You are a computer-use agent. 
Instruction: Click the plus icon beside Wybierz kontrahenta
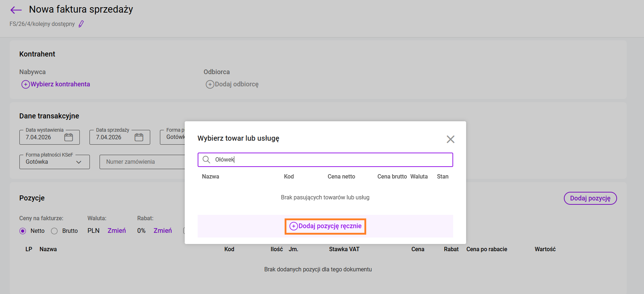[26, 85]
